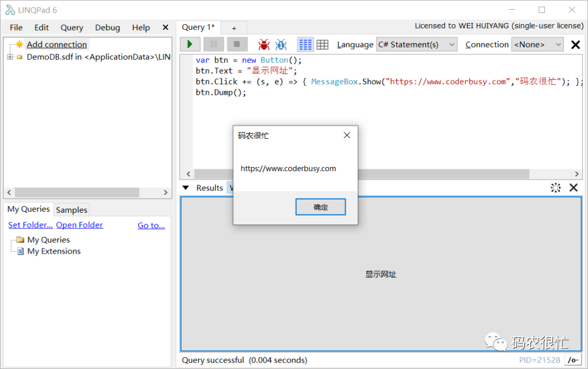Switch to the My Queries tab
The width and height of the screenshot is (588, 369).
coord(29,209)
